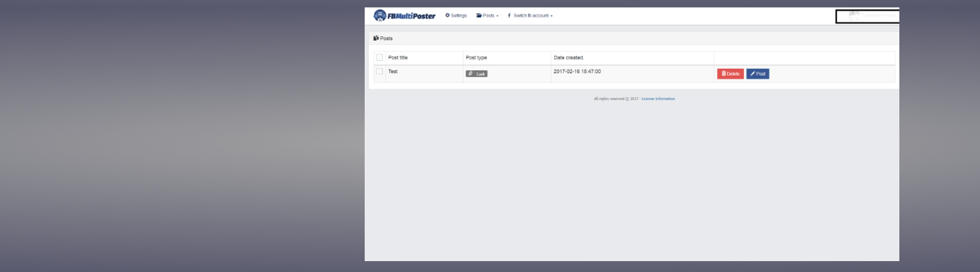The width and height of the screenshot is (980, 272).
Task: Check the box for the Test row
Action: point(379,71)
